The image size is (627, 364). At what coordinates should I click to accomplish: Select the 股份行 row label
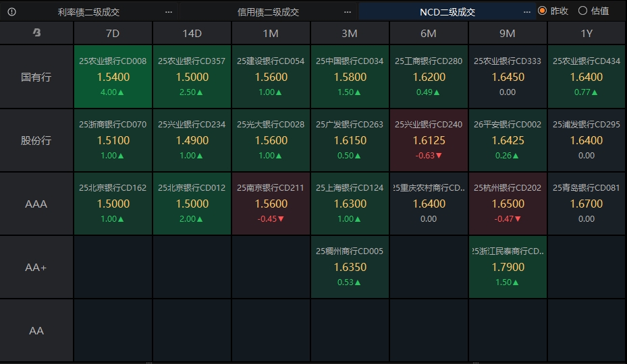click(x=36, y=140)
